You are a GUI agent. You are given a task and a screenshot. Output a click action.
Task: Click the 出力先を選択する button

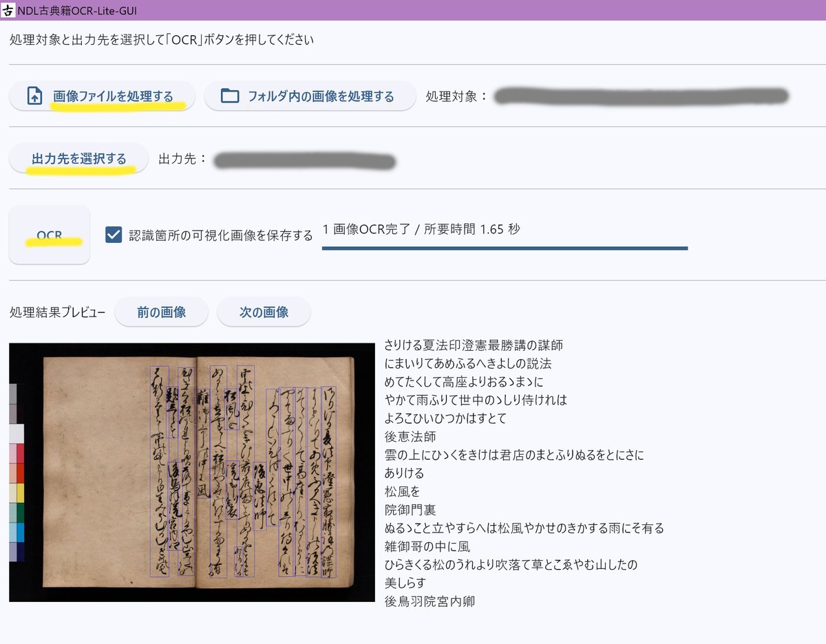[x=78, y=158]
